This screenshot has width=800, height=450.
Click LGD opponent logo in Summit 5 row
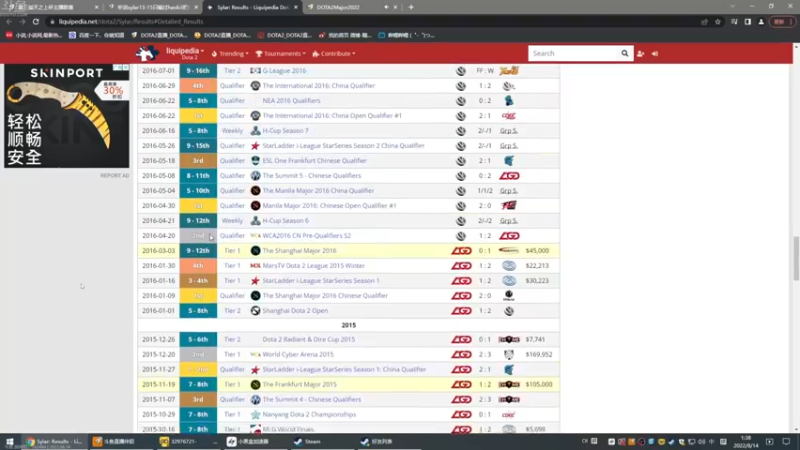pos(509,176)
